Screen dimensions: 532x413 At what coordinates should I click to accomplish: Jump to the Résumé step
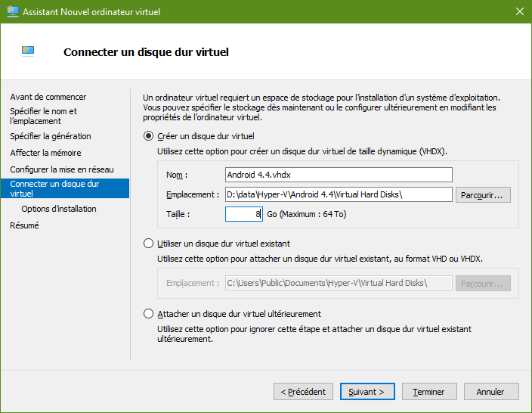point(24,225)
